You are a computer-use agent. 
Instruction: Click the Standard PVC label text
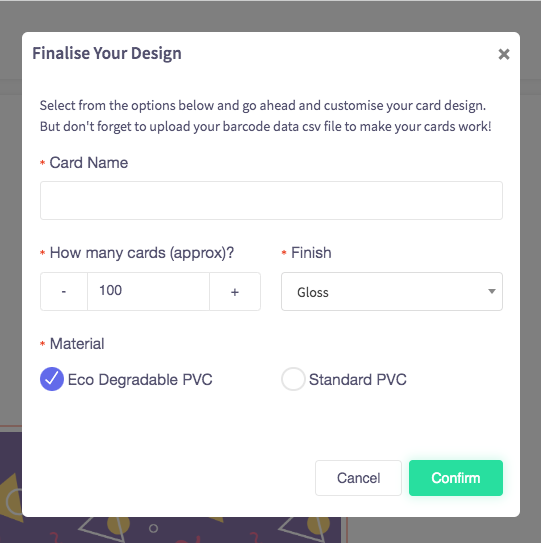pyautogui.click(x=357, y=380)
